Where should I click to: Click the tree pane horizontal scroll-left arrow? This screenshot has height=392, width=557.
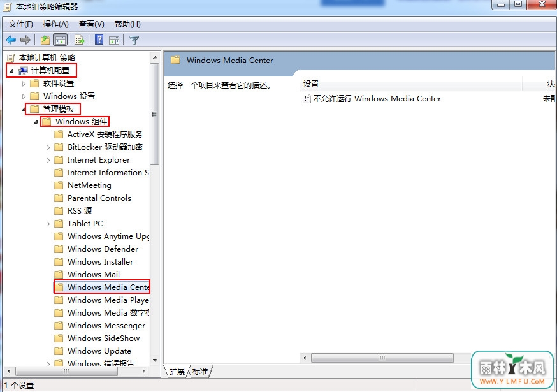pyautogui.click(x=8, y=372)
